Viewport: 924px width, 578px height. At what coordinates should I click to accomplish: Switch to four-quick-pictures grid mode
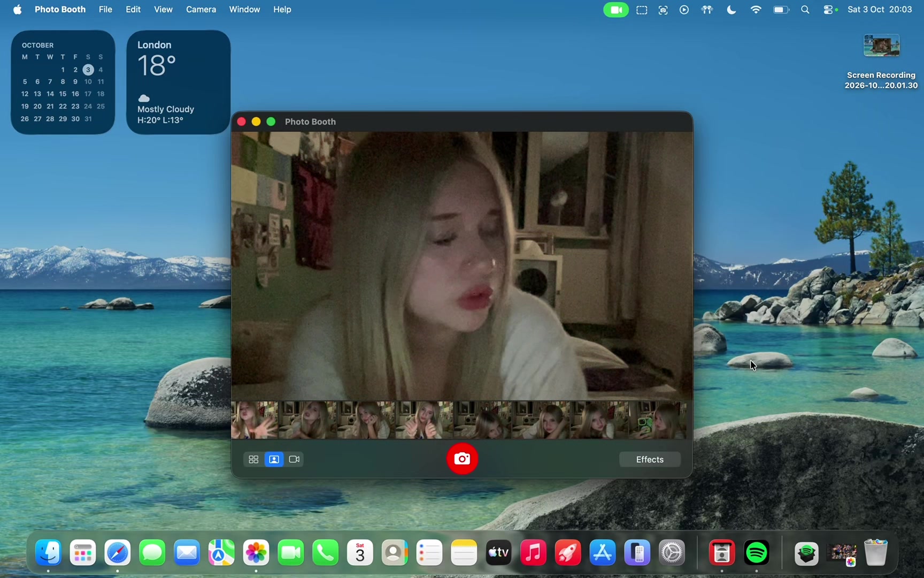tap(253, 459)
